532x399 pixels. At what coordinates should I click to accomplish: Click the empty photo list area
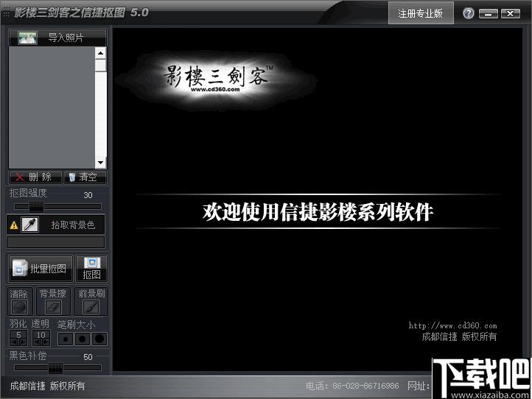[52, 107]
